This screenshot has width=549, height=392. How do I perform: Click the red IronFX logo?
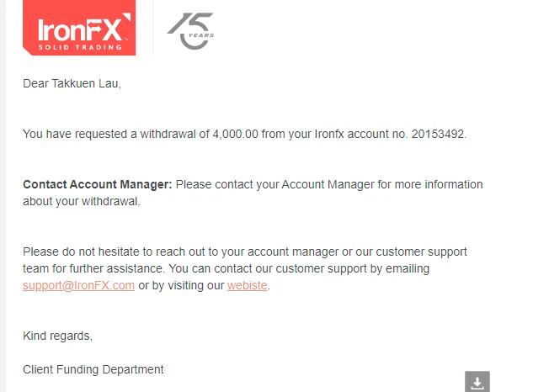point(78,28)
